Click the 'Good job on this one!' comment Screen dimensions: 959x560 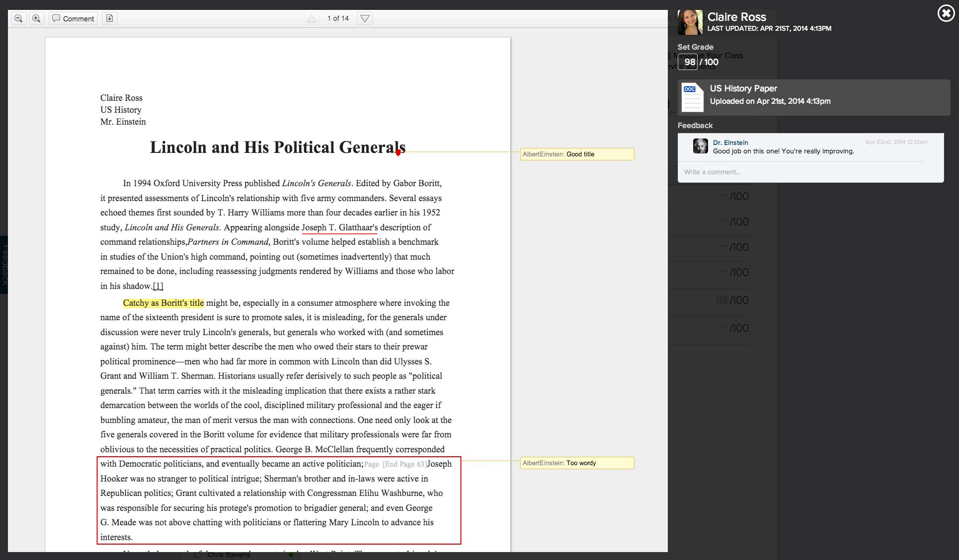pos(784,151)
